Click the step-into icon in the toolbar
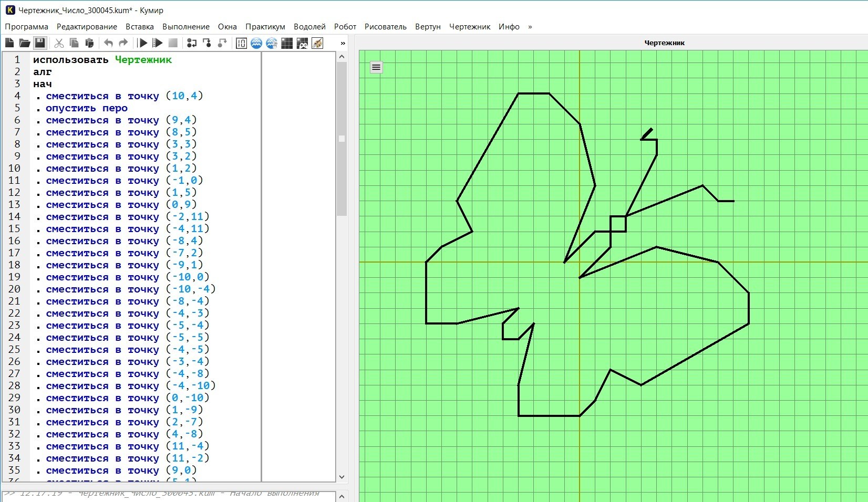 [207, 43]
